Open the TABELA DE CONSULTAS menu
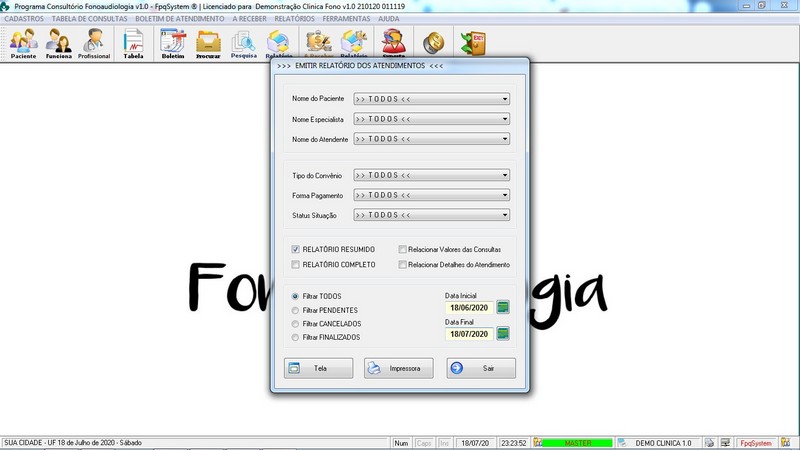The height and width of the screenshot is (450, 800). [x=90, y=18]
